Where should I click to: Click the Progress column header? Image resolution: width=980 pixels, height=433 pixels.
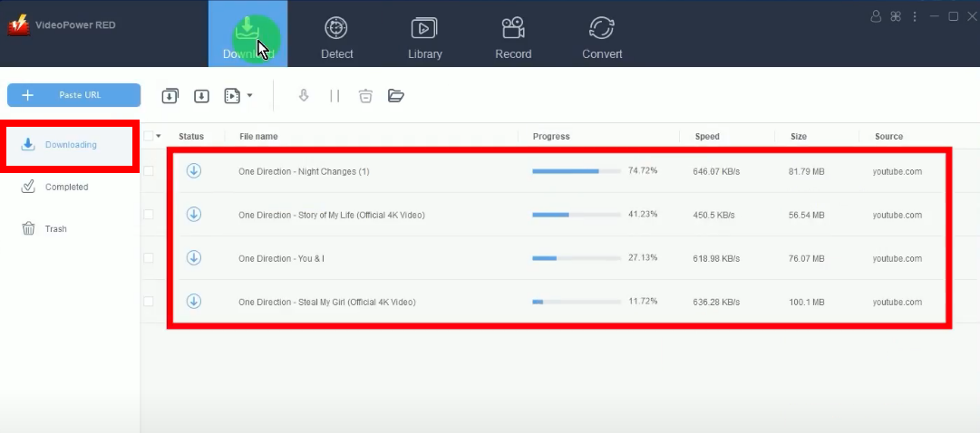click(551, 136)
